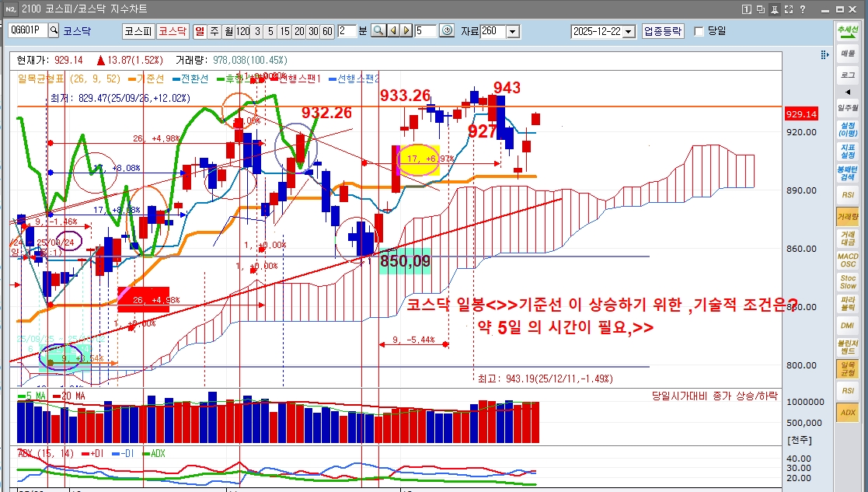Click the 매물 sidebar button

pyautogui.click(x=848, y=54)
